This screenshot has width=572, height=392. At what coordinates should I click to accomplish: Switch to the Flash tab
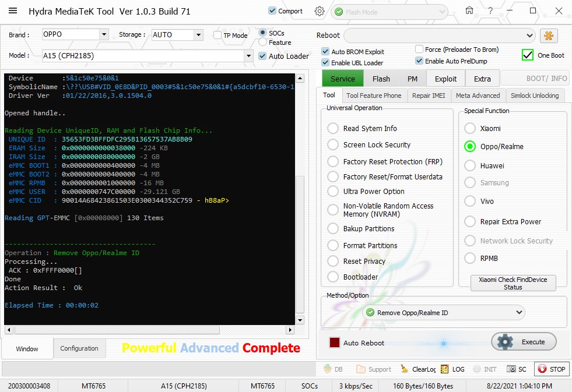[381, 79]
